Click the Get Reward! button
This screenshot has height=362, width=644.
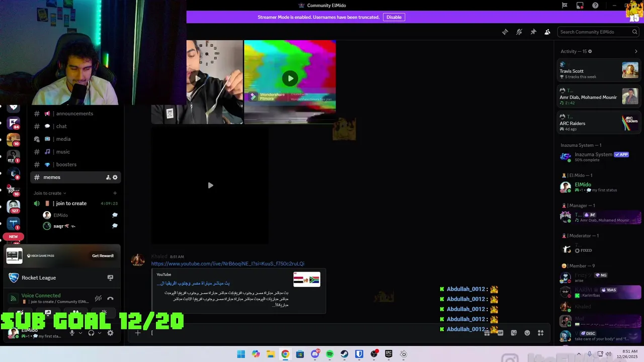pyautogui.click(x=103, y=256)
